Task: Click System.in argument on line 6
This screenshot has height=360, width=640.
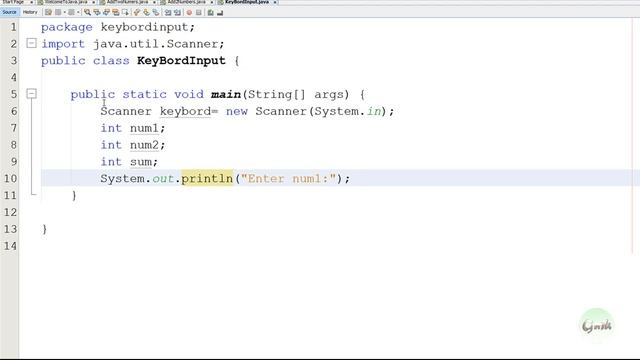Action: point(347,111)
